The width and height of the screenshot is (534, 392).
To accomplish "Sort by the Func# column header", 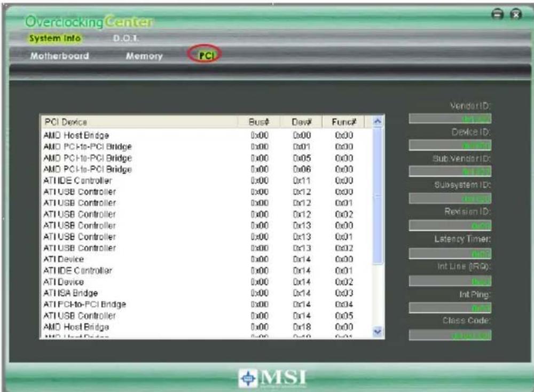I will [x=343, y=122].
